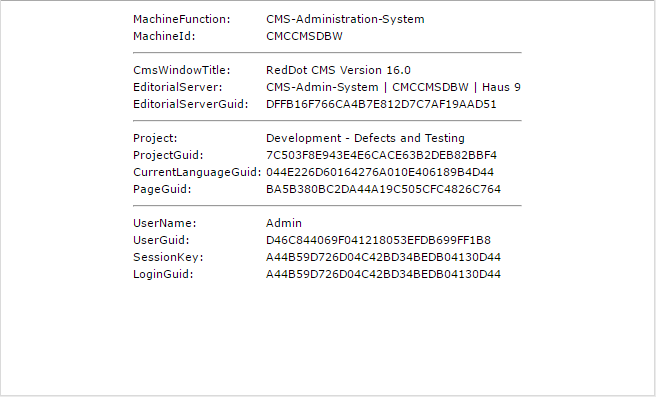Click the UserName label
This screenshot has height=397, width=656.
pyautogui.click(x=165, y=223)
